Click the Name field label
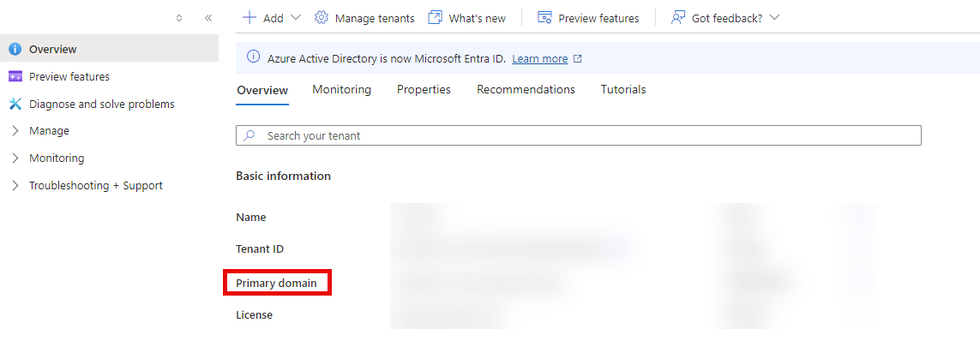The image size is (980, 341). tap(250, 218)
